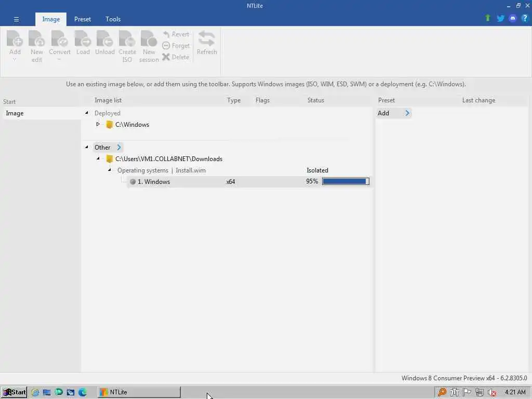The width and height of the screenshot is (532, 399).
Task: Collapse the Operating systems node
Action: (109, 170)
